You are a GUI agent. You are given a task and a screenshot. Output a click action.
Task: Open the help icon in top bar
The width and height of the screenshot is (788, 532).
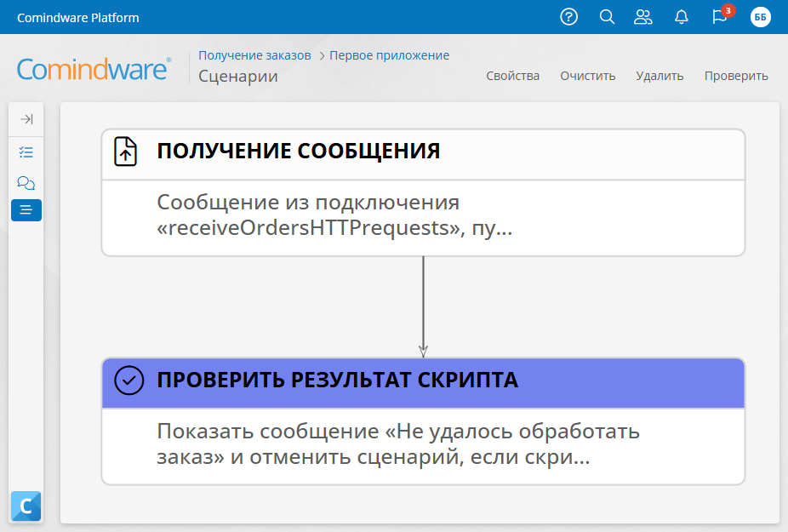[568, 16]
